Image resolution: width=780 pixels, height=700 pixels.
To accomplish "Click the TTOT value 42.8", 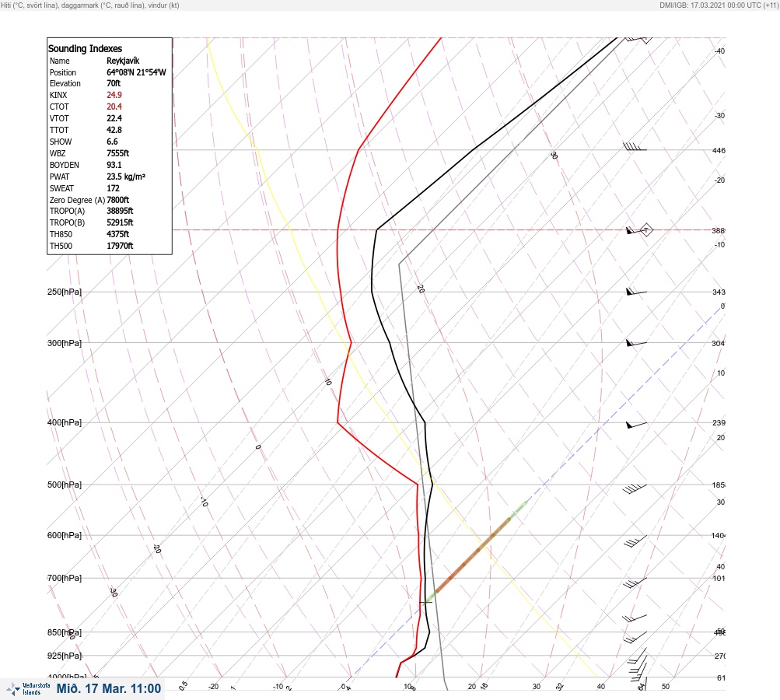I will [114, 130].
